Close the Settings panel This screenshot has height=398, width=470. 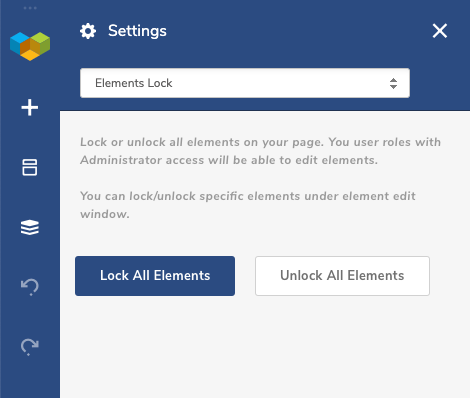pyautogui.click(x=440, y=31)
